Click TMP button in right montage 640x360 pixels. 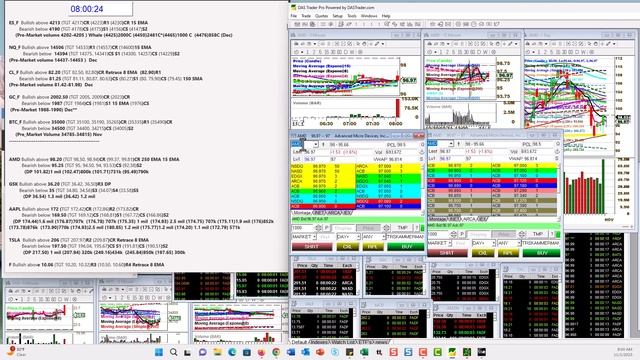click(538, 234)
